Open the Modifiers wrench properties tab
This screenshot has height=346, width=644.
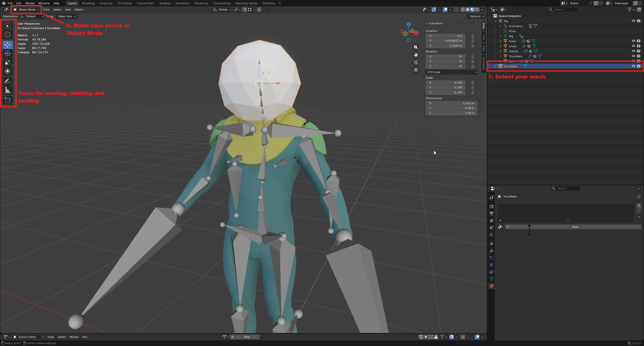[x=491, y=251]
